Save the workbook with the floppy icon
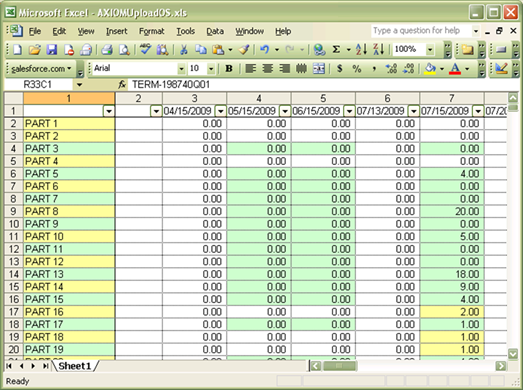 (52, 50)
